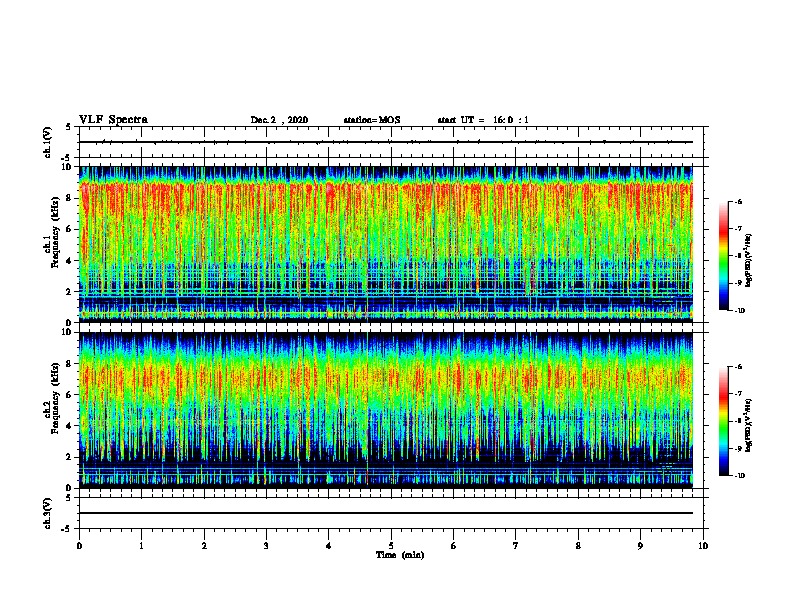Viewport: 792px width, 612px height.
Task: Click the "station=MOS" header label
Action: (x=372, y=120)
